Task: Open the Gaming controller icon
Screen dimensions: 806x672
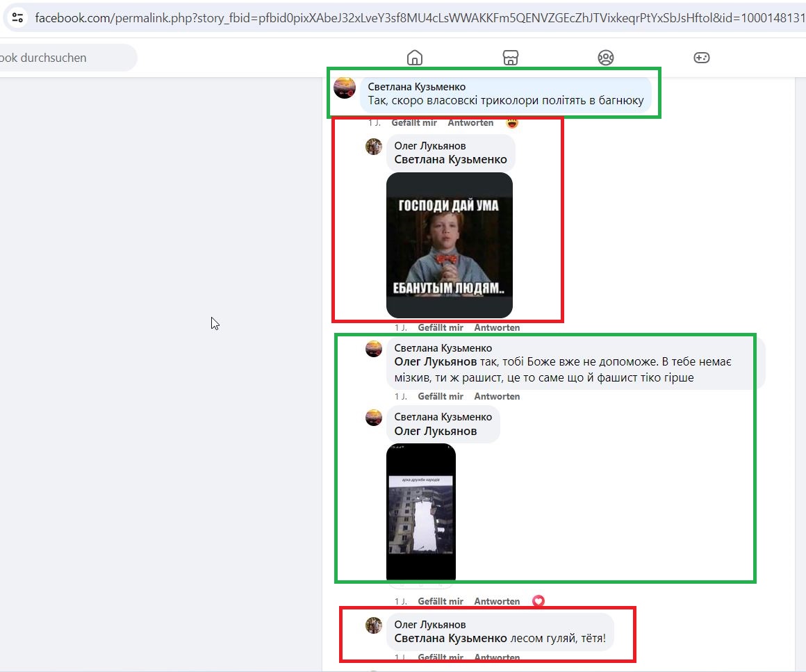Action: pos(702,58)
